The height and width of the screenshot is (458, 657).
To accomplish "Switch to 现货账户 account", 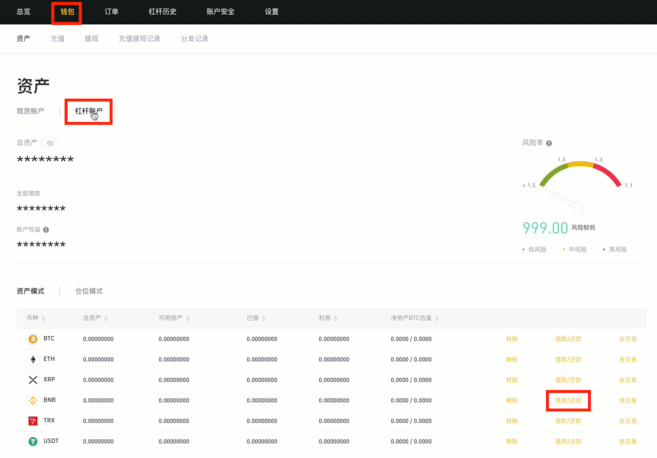I will pos(30,111).
